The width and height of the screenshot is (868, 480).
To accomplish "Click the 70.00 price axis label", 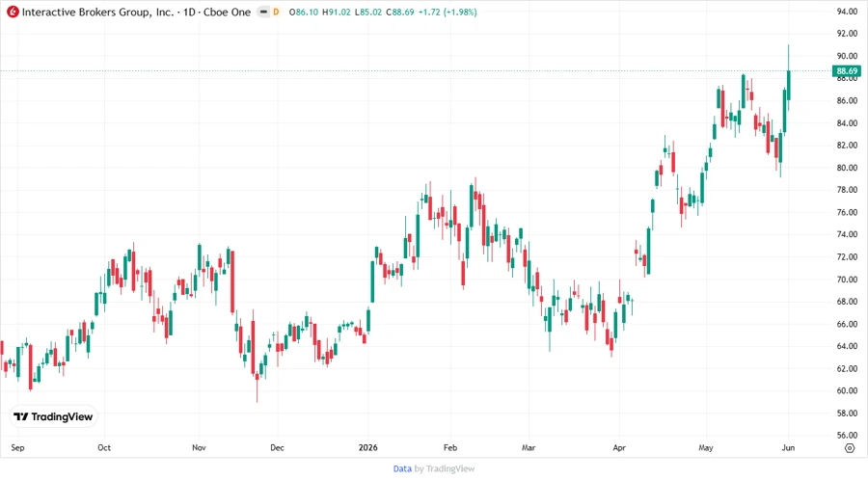I will coord(847,280).
